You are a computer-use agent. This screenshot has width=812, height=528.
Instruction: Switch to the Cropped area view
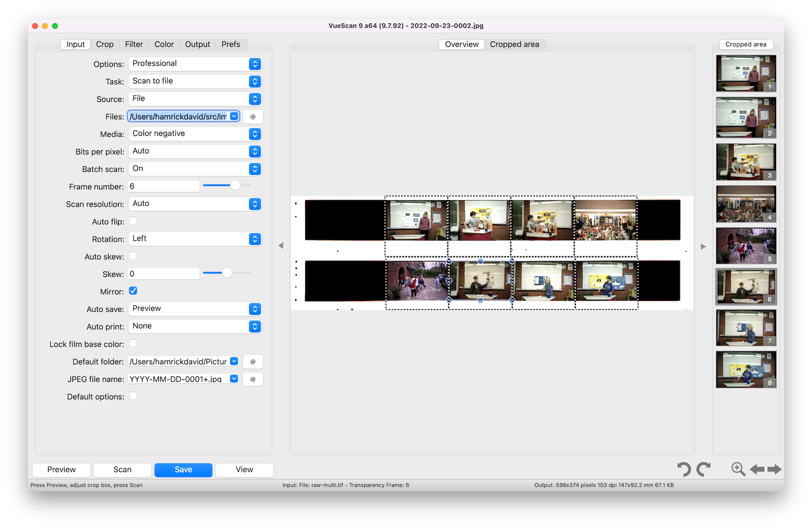514,44
